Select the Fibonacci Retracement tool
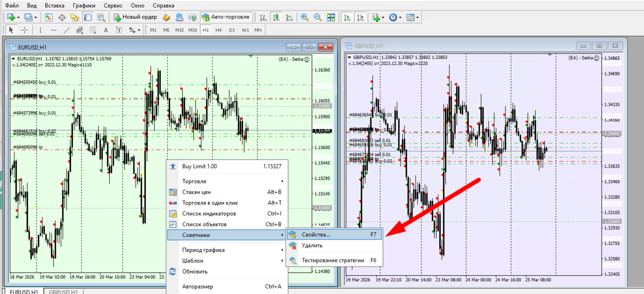 93,30
